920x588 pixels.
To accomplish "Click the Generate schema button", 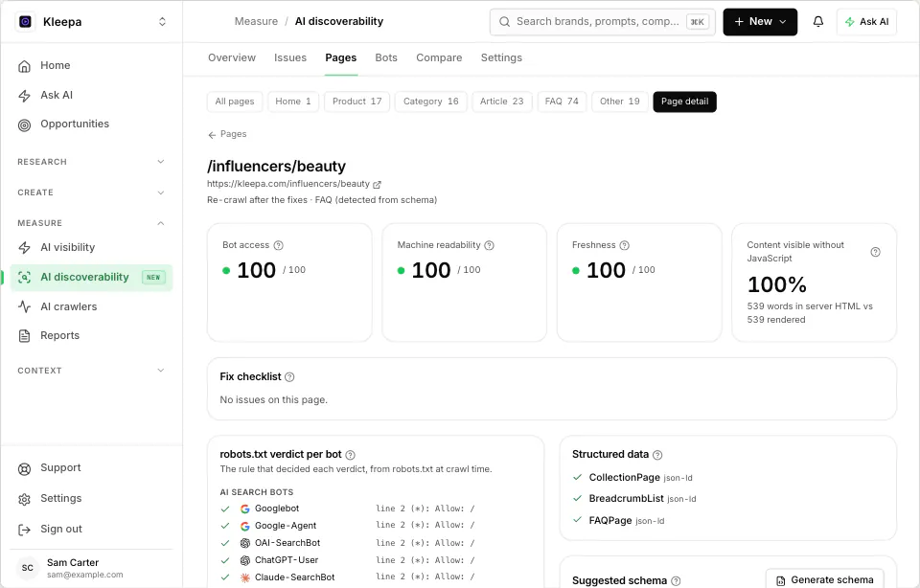I will (x=825, y=579).
